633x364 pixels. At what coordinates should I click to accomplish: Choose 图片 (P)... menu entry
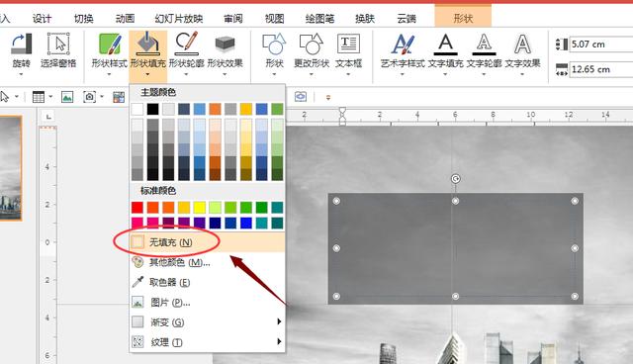point(208,303)
